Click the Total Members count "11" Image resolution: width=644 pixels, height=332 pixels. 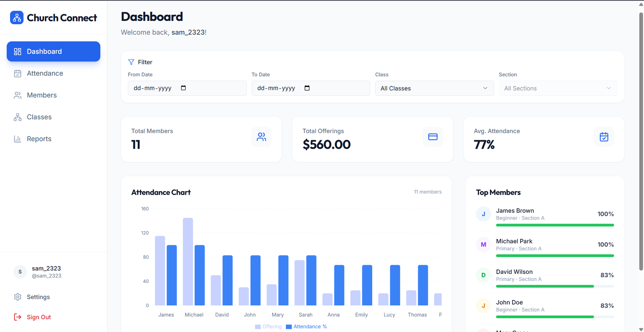[x=136, y=144]
